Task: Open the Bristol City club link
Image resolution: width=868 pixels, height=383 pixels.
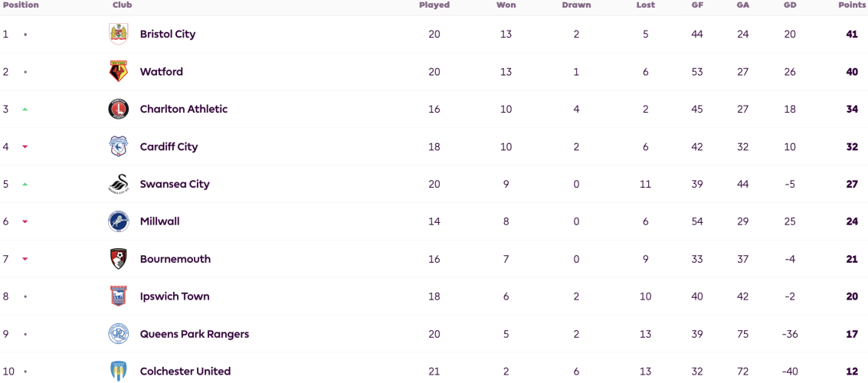Action: 168,34
